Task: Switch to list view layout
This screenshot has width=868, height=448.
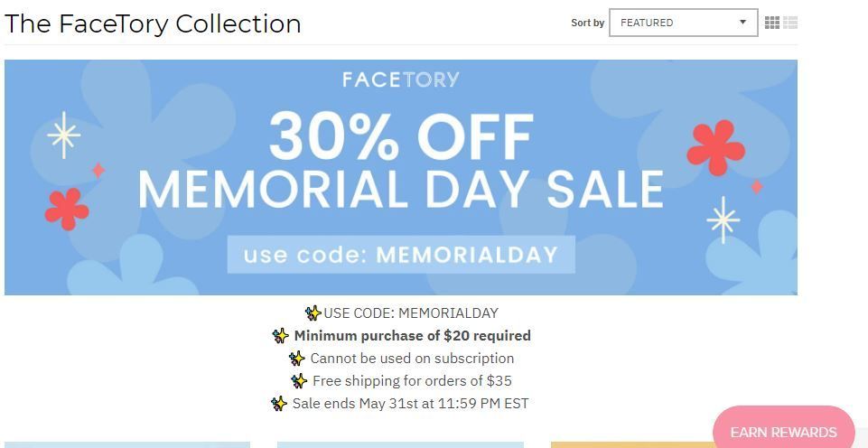Action: (x=790, y=23)
